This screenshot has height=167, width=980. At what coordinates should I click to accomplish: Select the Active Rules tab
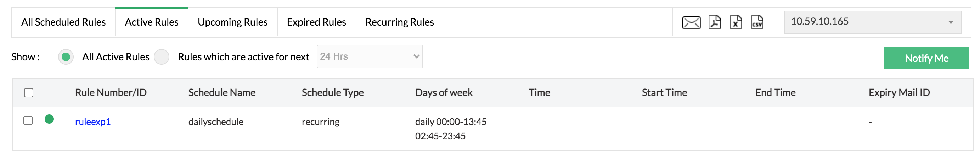151,22
